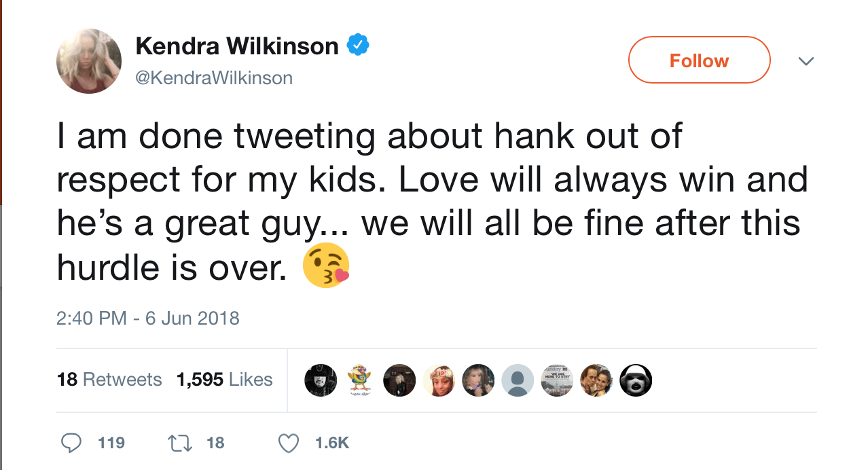Screen dimensions: 868x470
Task: View the 18 Retweets list
Action: [109, 380]
